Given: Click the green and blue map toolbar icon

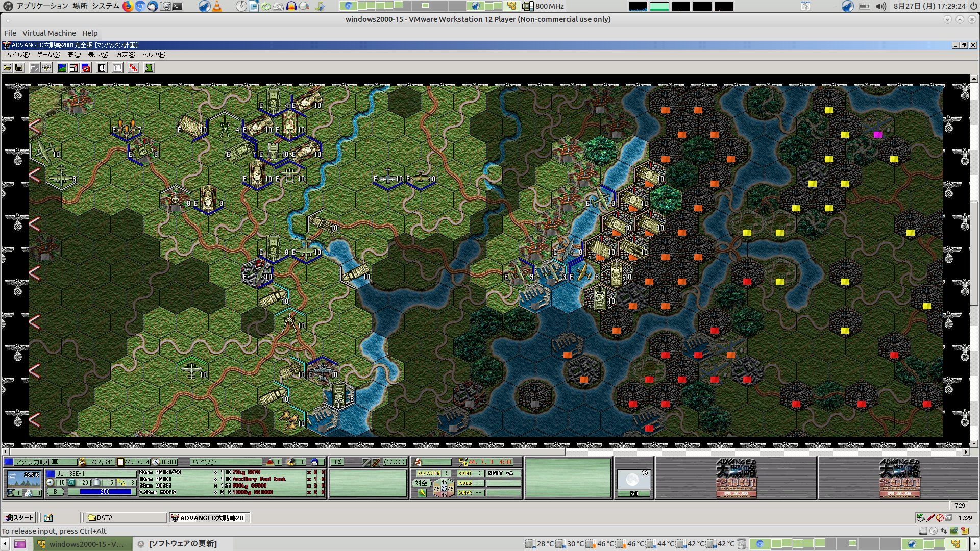Looking at the screenshot, I should [x=62, y=68].
